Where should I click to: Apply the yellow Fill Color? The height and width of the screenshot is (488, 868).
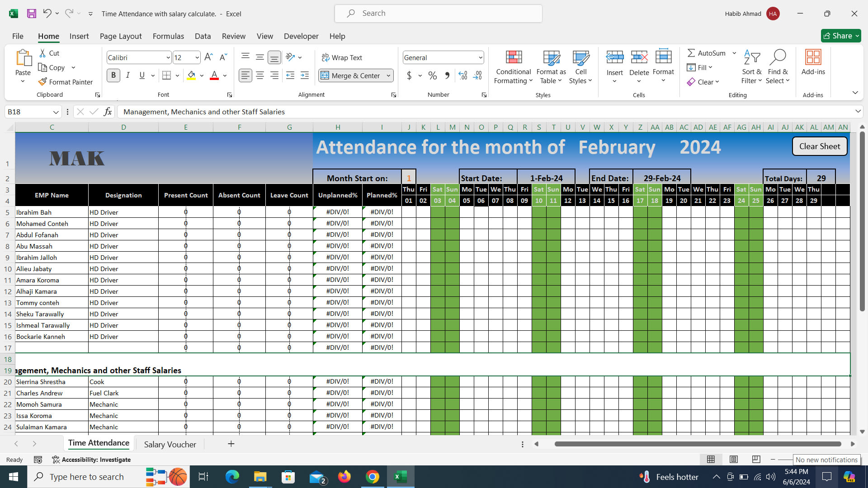pyautogui.click(x=191, y=75)
